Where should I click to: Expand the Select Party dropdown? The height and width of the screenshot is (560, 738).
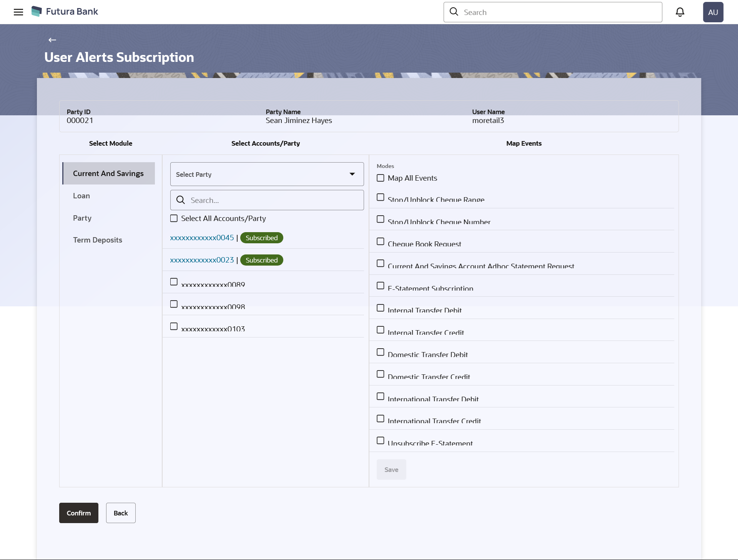click(x=261, y=174)
